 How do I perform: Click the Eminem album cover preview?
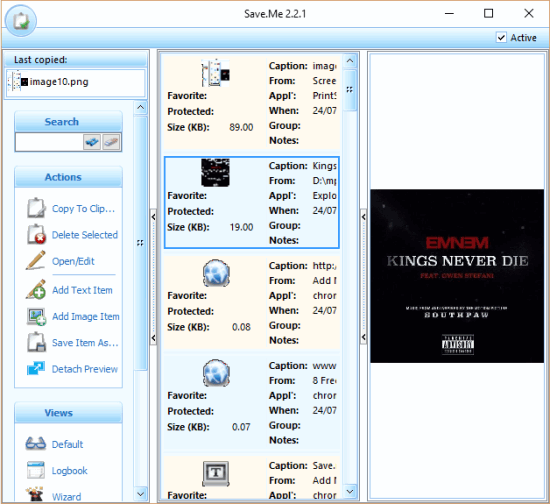point(457,276)
